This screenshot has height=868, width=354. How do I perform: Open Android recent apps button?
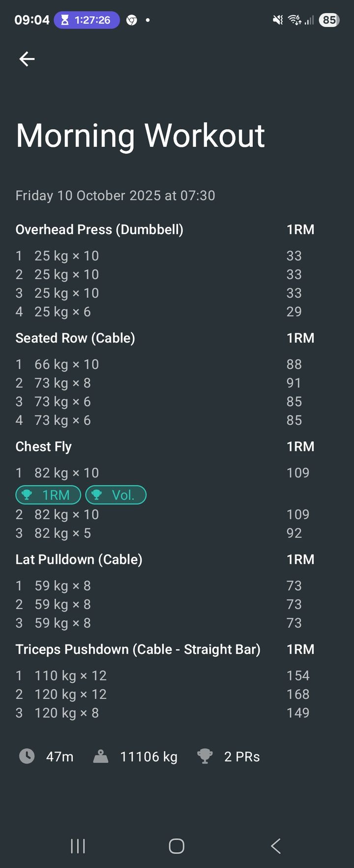tap(78, 846)
